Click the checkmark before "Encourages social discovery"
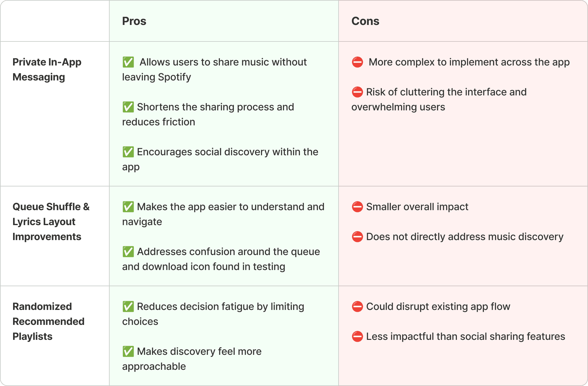This screenshot has height=386, width=588. (128, 152)
